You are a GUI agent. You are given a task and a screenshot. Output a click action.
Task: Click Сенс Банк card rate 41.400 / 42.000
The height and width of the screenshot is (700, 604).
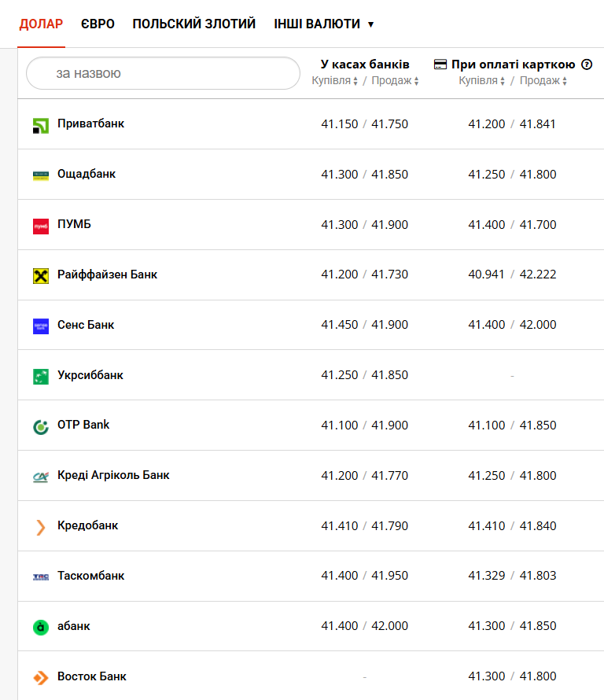512,325
